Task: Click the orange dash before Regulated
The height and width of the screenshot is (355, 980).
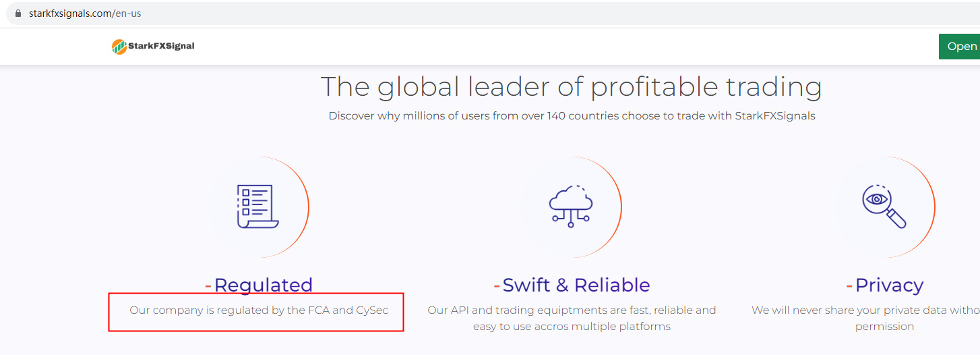Action: (208, 286)
